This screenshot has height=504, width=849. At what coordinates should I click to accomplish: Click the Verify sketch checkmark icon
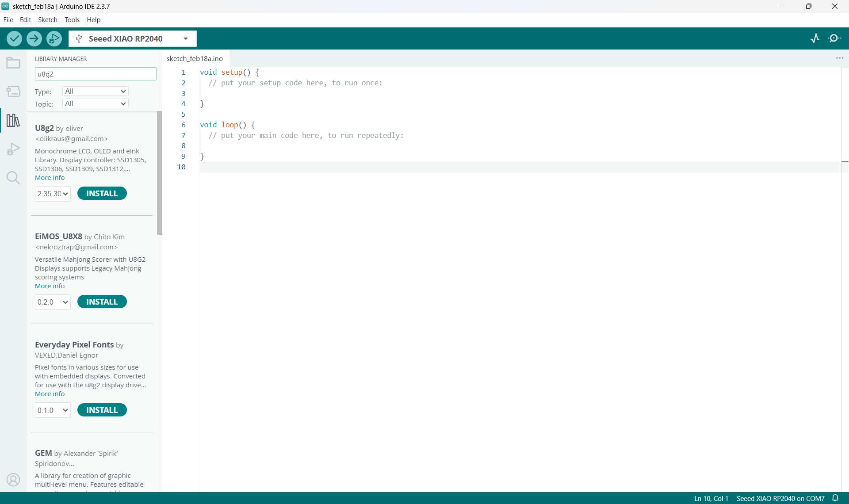coord(14,39)
